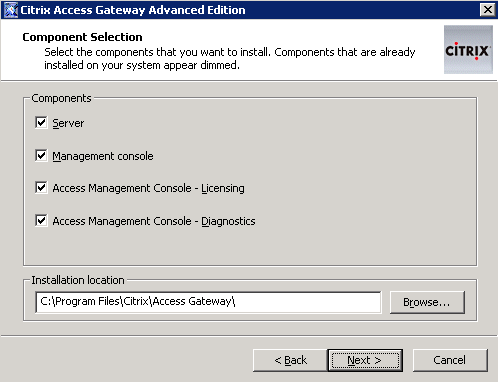
Task: Toggle Access Management Console - Licensing checkbox
Action: [41, 188]
